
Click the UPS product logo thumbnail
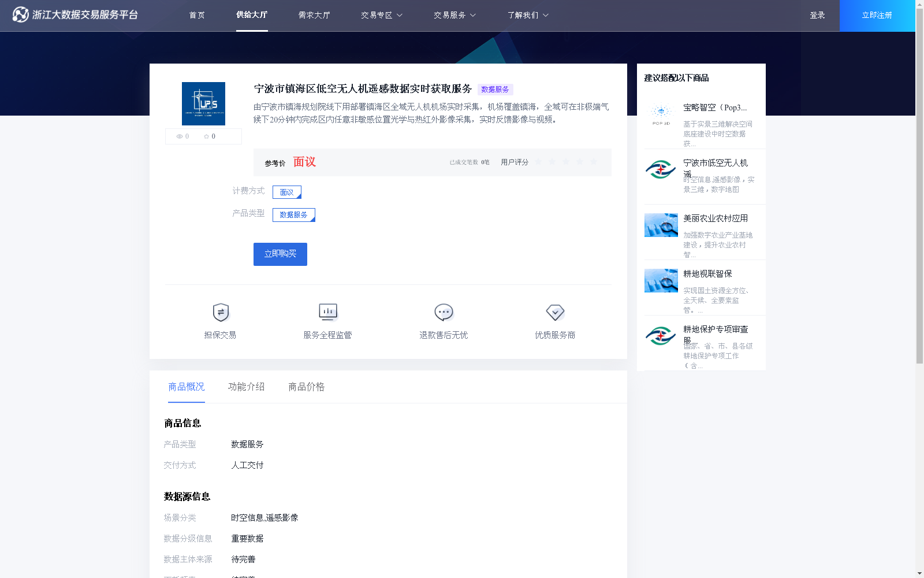click(203, 103)
